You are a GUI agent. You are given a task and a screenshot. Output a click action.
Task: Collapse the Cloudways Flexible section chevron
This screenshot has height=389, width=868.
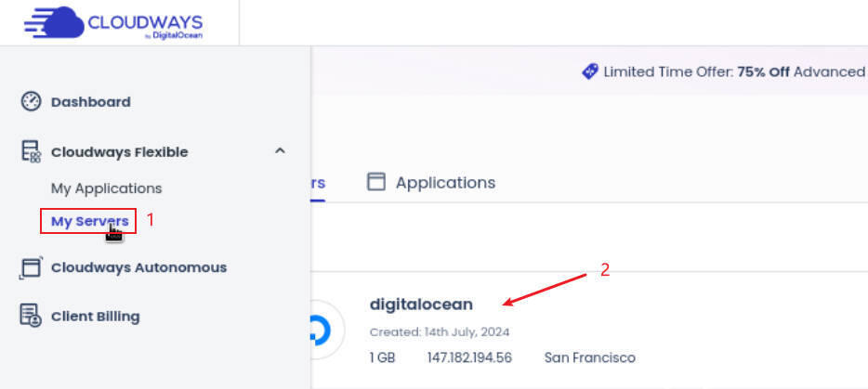click(280, 151)
